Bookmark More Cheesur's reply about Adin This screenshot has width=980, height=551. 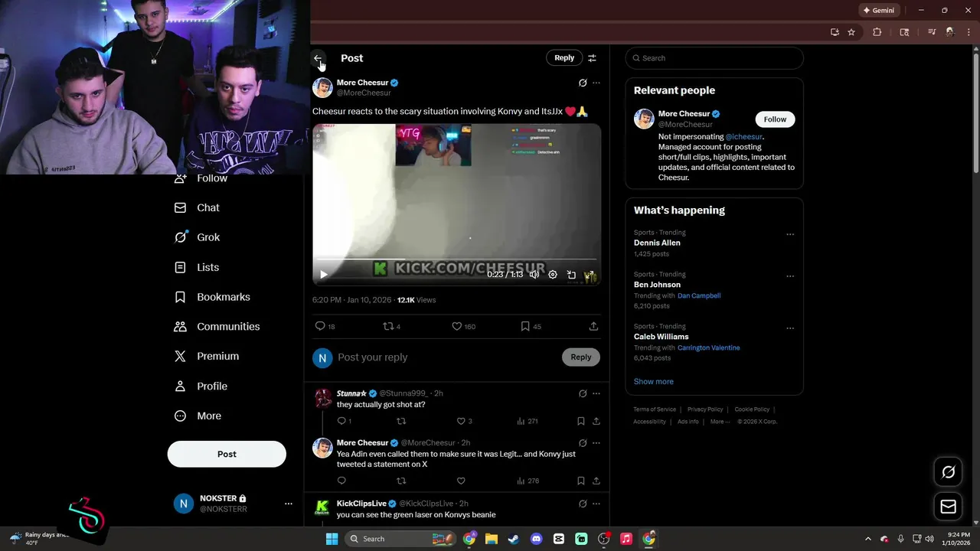click(581, 481)
